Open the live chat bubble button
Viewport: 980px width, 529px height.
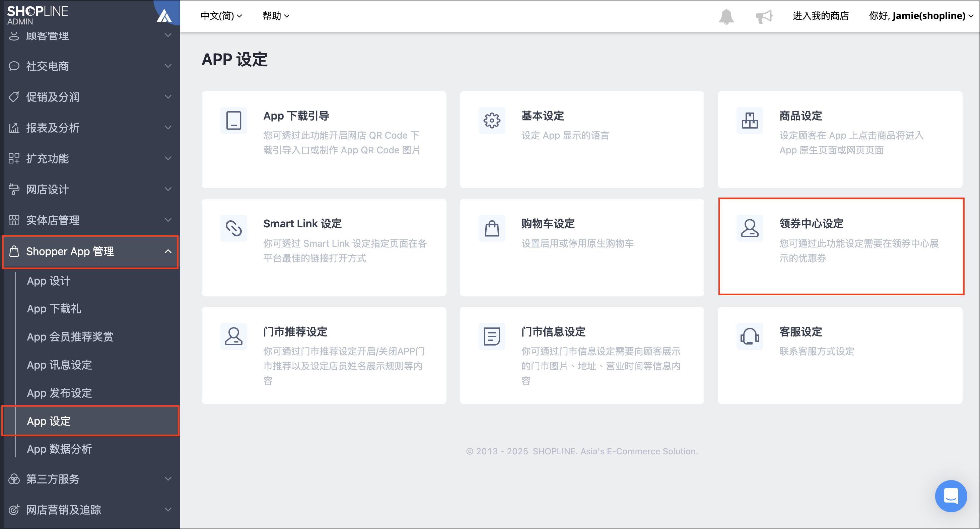point(951,496)
